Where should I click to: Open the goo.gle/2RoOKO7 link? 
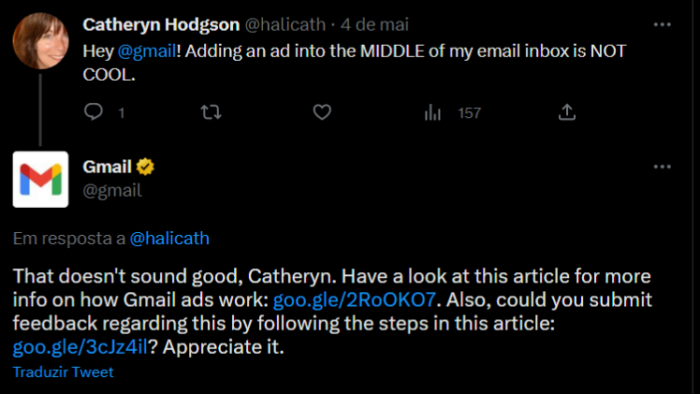354,300
